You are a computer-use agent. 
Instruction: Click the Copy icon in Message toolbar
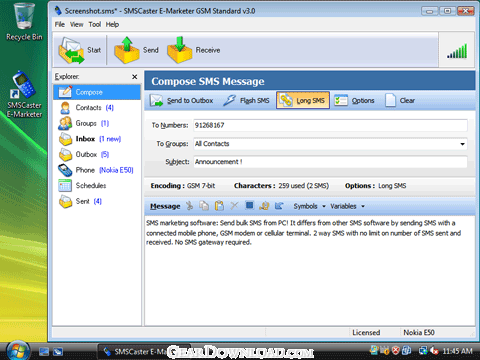pos(204,206)
